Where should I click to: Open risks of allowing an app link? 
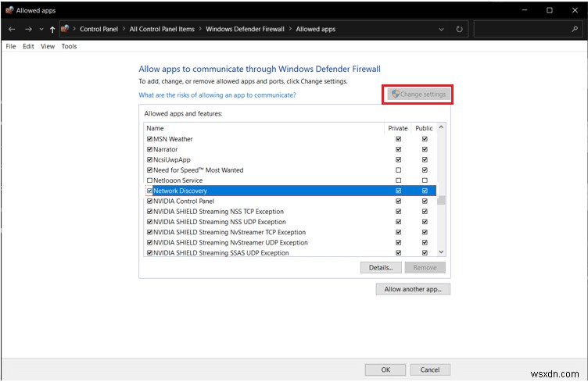coord(217,95)
